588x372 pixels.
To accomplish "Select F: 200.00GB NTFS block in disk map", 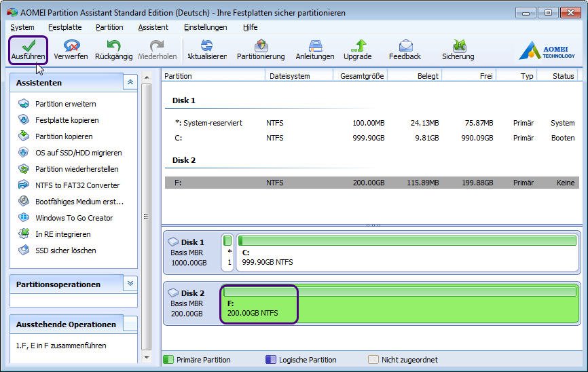I will pos(400,303).
